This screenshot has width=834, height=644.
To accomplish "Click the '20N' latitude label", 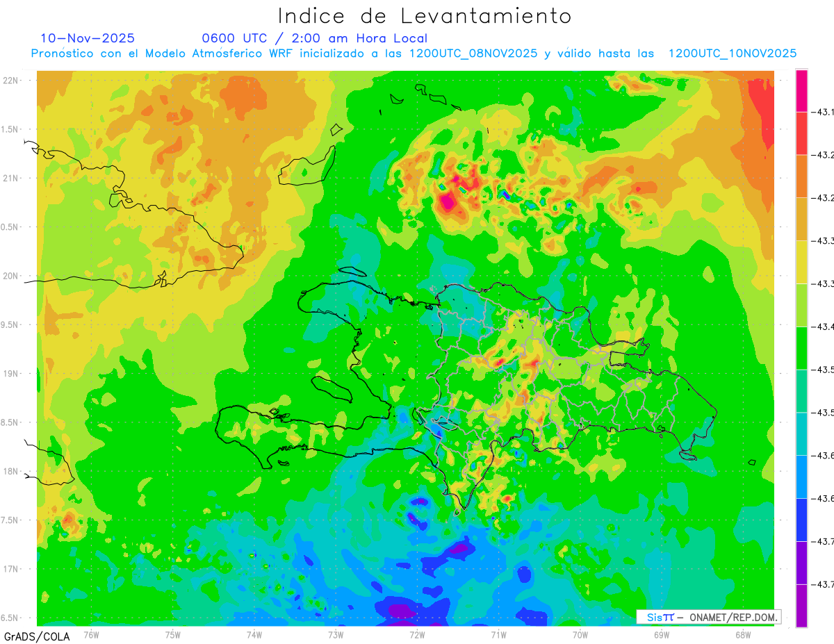I will point(12,276).
